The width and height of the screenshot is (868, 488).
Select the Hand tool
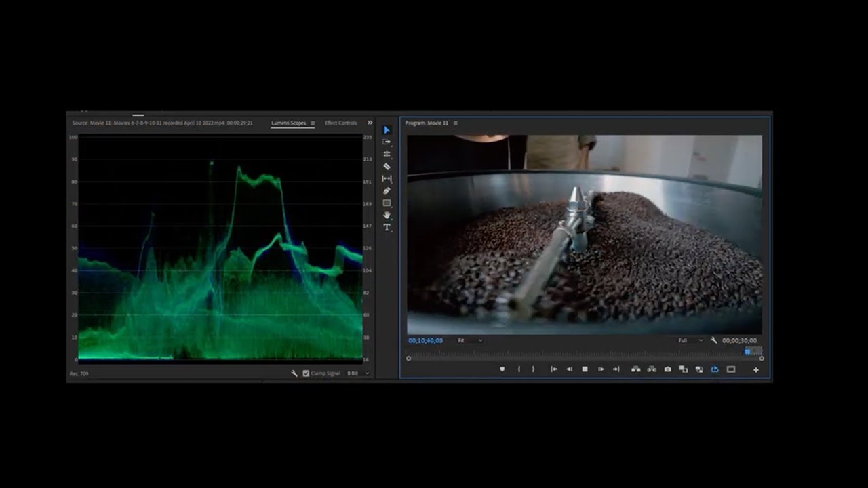click(x=387, y=215)
